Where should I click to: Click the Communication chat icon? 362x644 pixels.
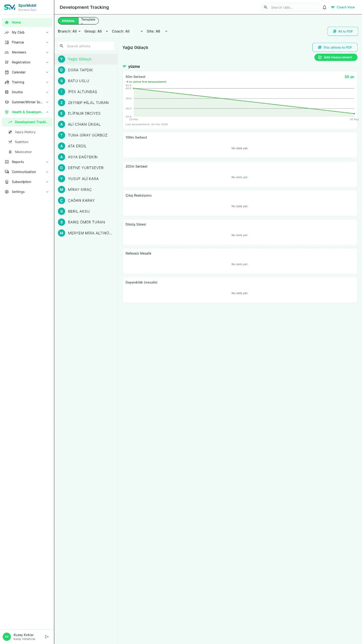point(7,172)
